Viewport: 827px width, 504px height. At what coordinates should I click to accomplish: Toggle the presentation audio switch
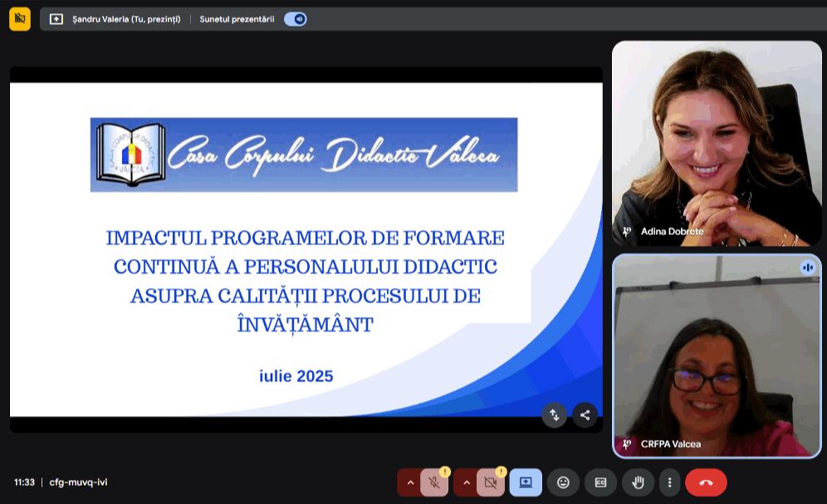pos(295,19)
